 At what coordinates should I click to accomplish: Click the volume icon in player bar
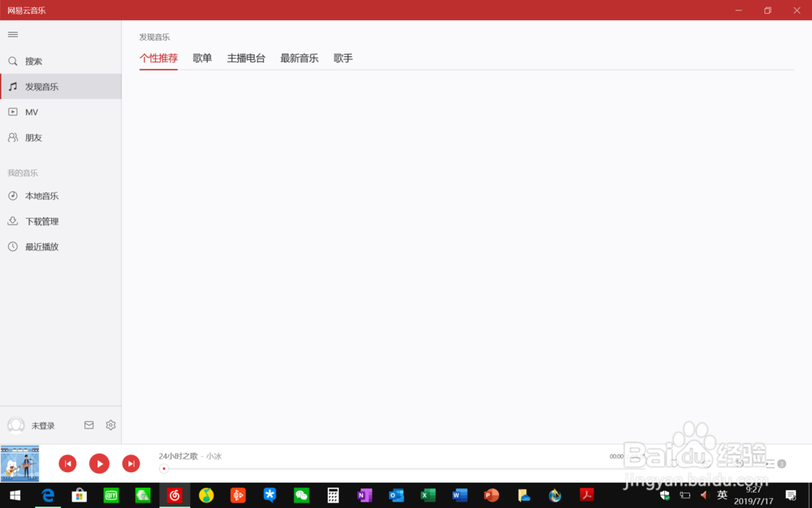[740, 463]
